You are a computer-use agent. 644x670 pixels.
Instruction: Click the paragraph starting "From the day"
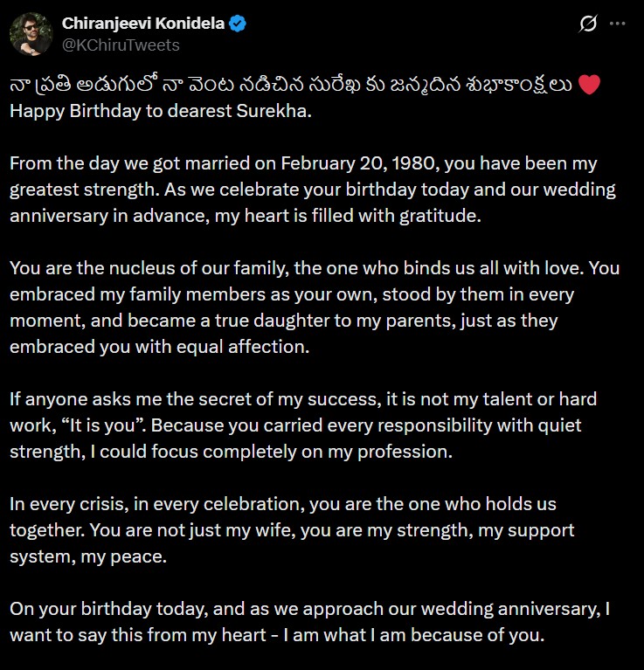coord(313,190)
